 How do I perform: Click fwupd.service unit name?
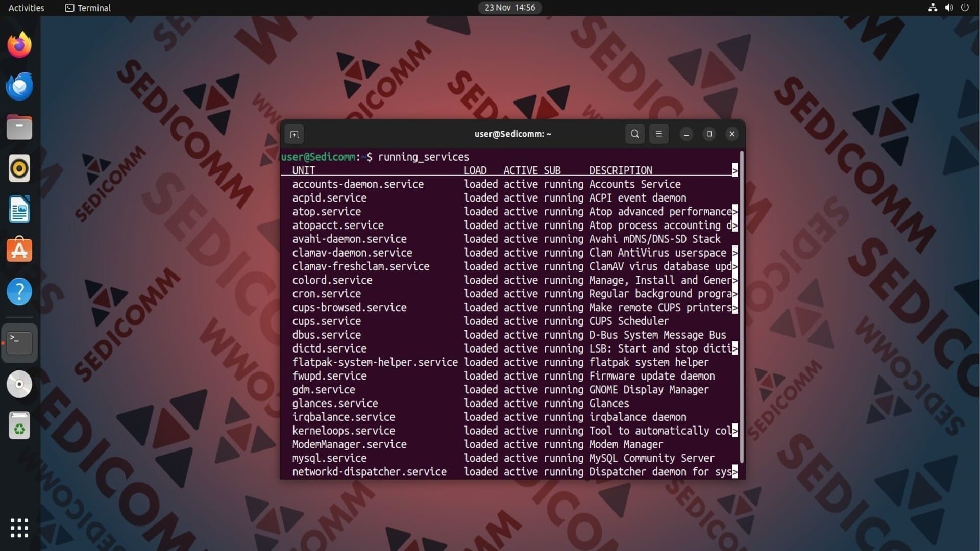pyautogui.click(x=329, y=376)
